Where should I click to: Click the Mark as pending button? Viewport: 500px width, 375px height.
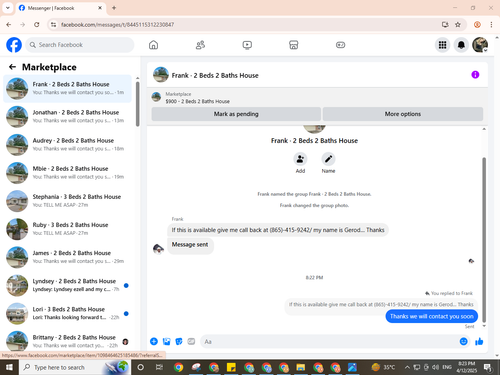coord(236,114)
